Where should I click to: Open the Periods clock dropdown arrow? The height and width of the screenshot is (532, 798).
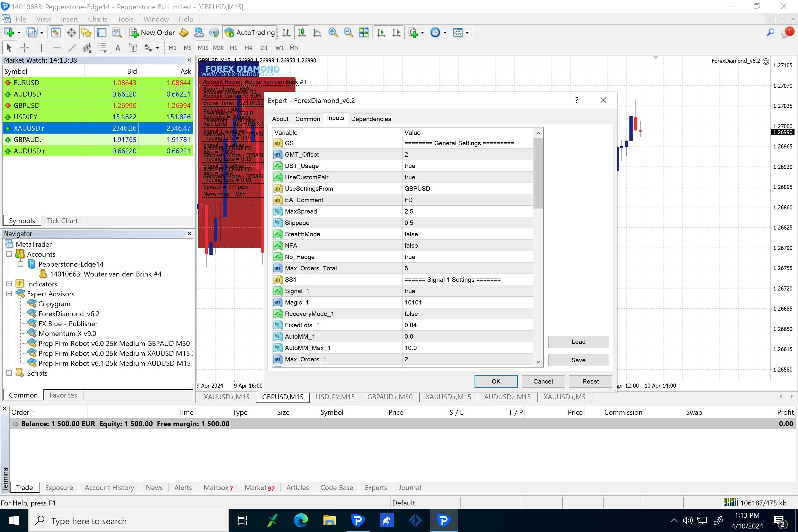pyautogui.click(x=445, y=33)
